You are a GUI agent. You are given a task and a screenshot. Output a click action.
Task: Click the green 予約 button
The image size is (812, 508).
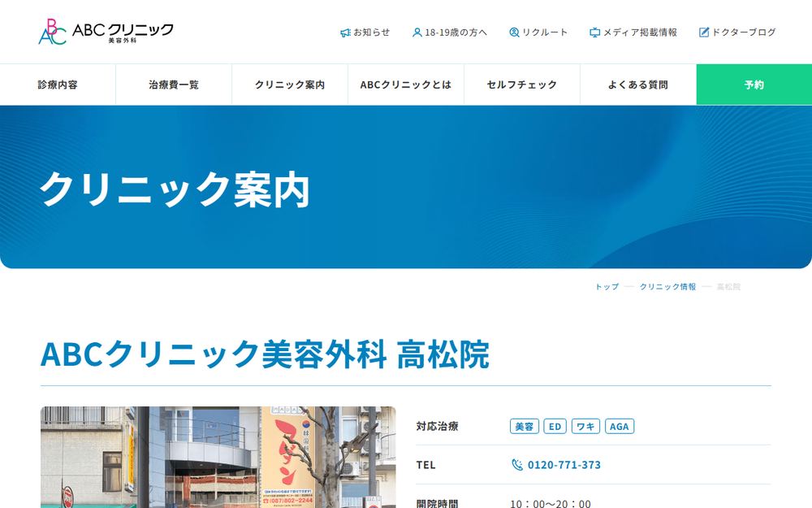tap(754, 85)
